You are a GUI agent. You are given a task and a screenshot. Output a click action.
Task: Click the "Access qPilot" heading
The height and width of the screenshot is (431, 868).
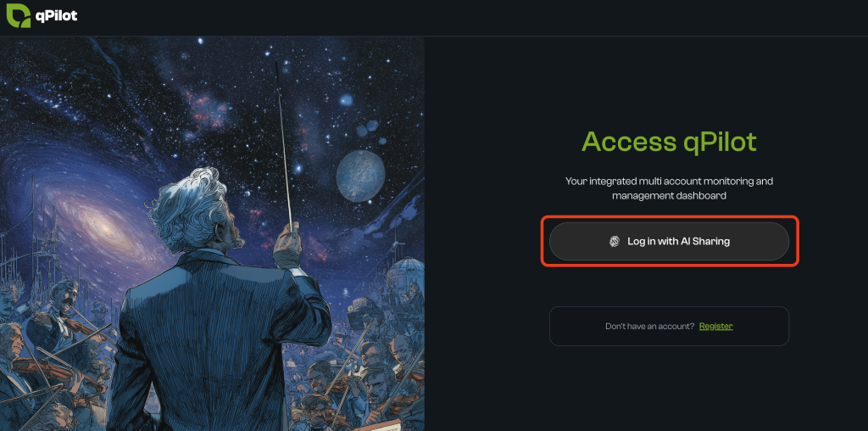pos(669,142)
